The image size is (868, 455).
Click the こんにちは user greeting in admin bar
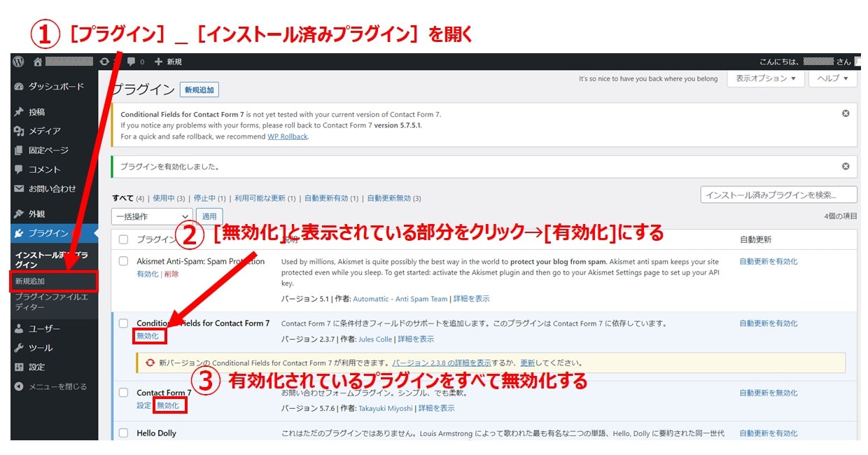tap(805, 62)
